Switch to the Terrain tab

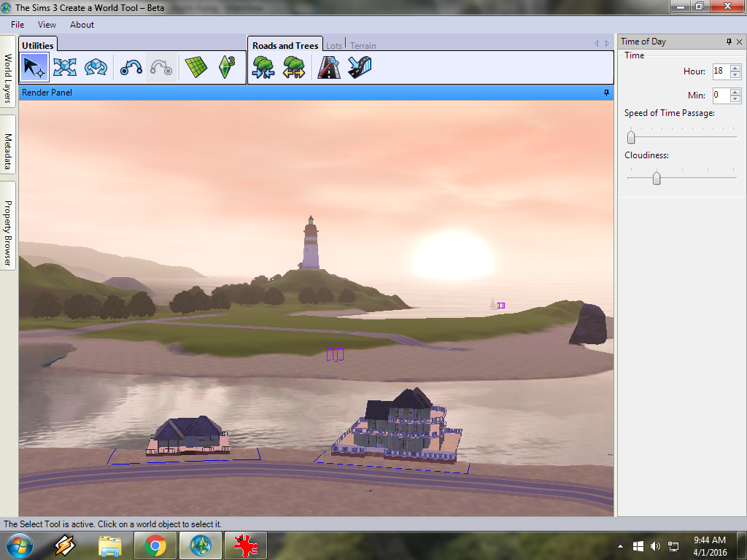[x=363, y=46]
